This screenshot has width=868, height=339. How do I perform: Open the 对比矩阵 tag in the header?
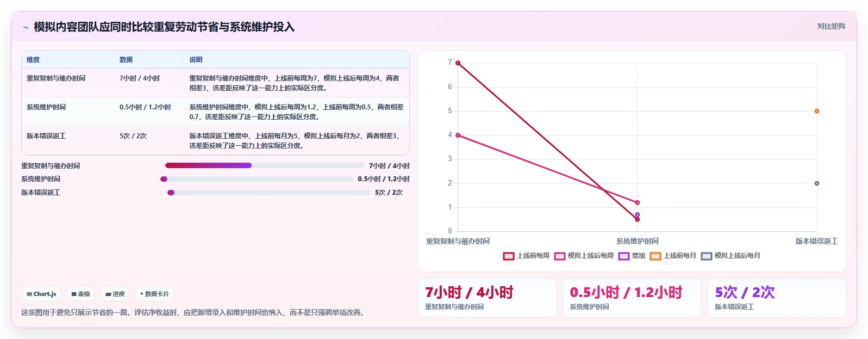click(831, 26)
